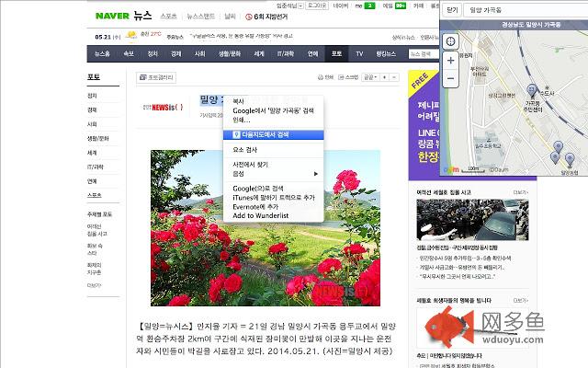Open the 뉴스홈 navigation tab

pyautogui.click(x=102, y=53)
